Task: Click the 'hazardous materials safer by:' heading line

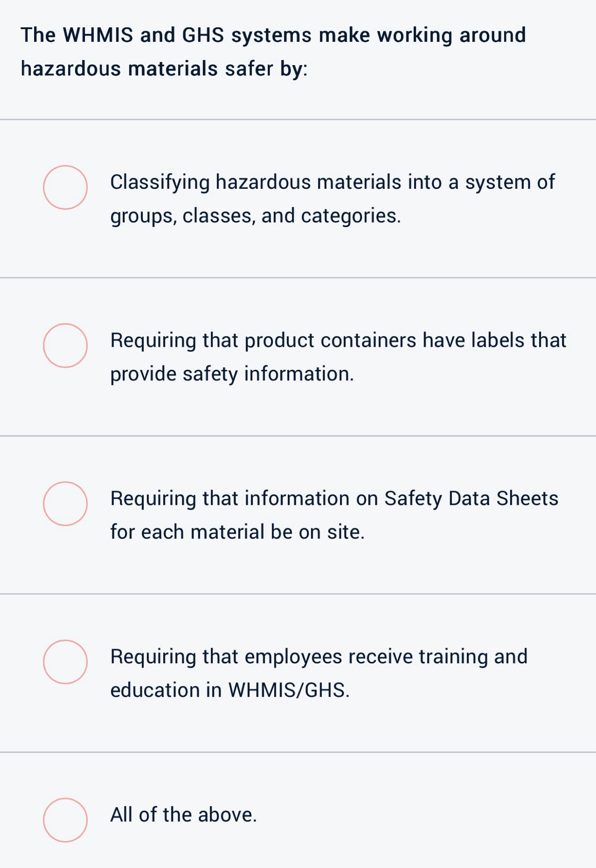Action: click(164, 69)
